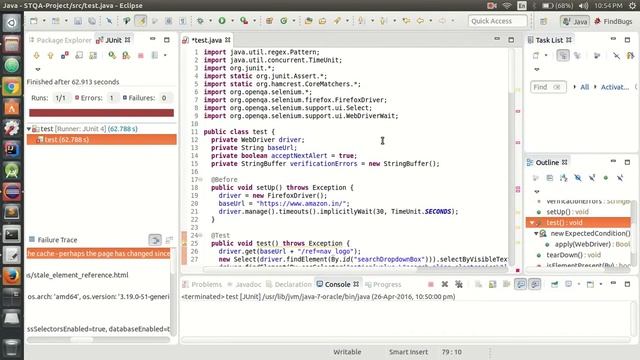Click New Java Class toolbar icon
The height and width of the screenshot is (360, 640).
(284, 21)
